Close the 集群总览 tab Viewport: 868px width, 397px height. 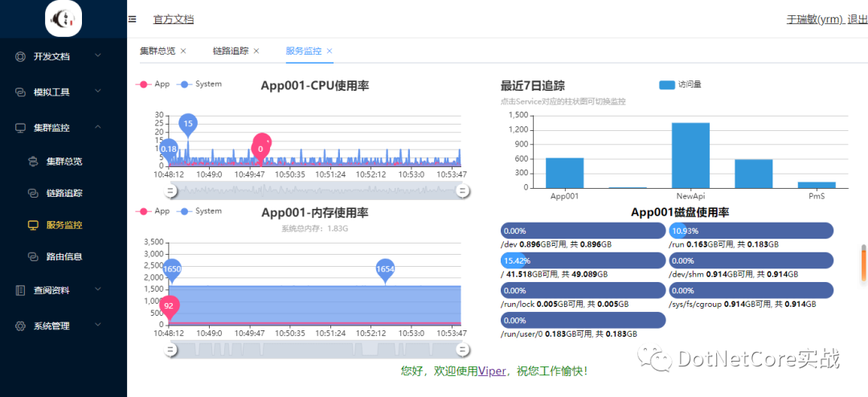coord(183,51)
